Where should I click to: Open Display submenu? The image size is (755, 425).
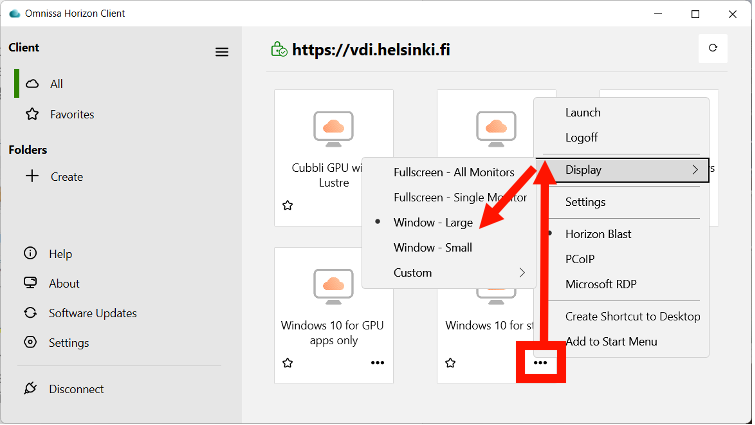pos(622,170)
